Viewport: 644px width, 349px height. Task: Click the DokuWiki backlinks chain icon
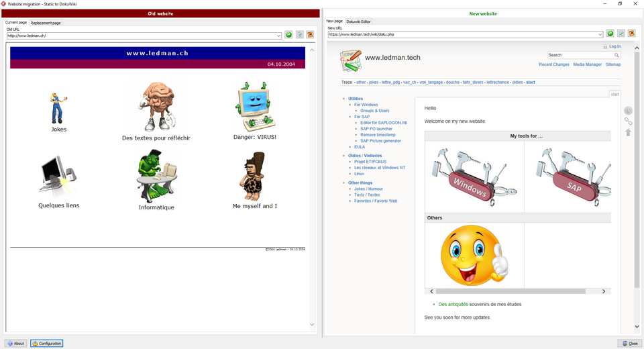[x=629, y=121]
